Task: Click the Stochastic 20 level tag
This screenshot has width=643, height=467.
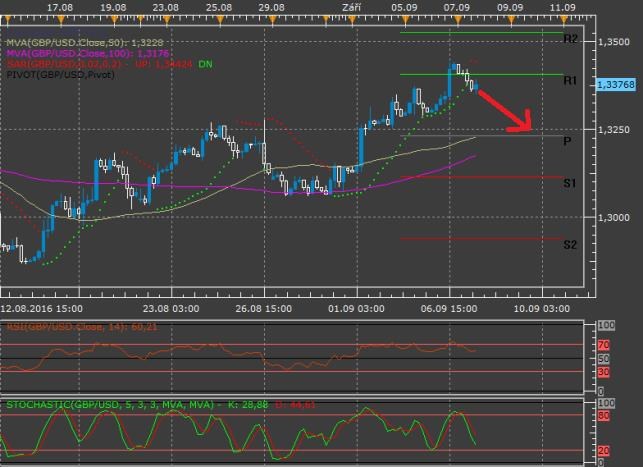Action: (x=602, y=450)
